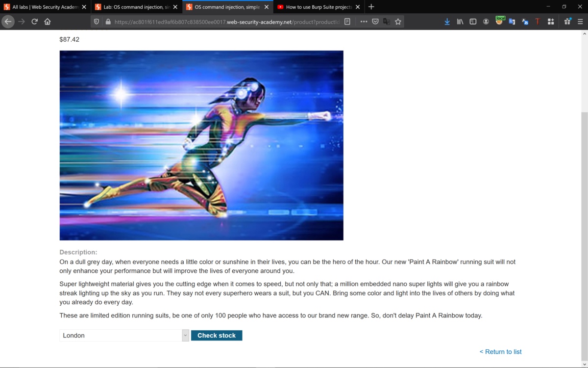Open the Firefox home page

point(48,22)
